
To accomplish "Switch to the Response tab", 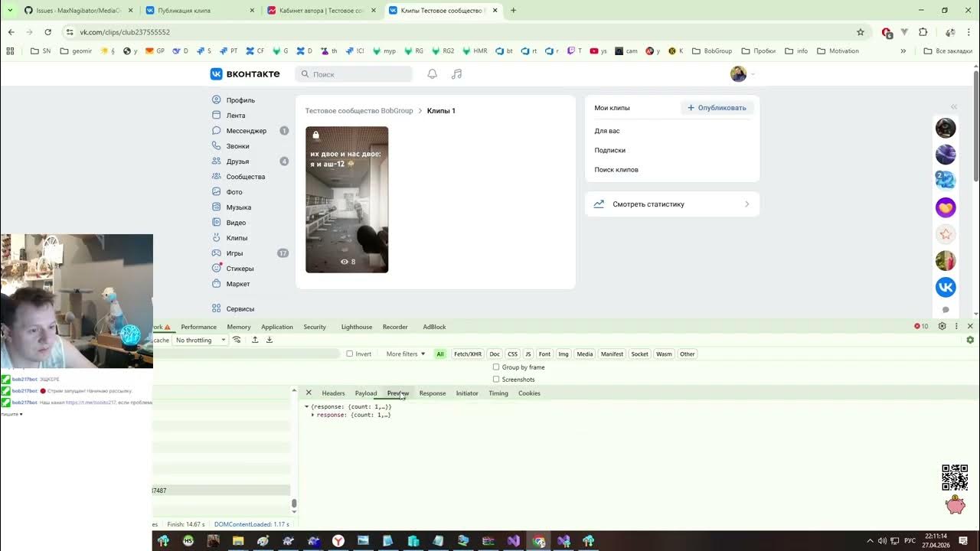I will coord(433,393).
